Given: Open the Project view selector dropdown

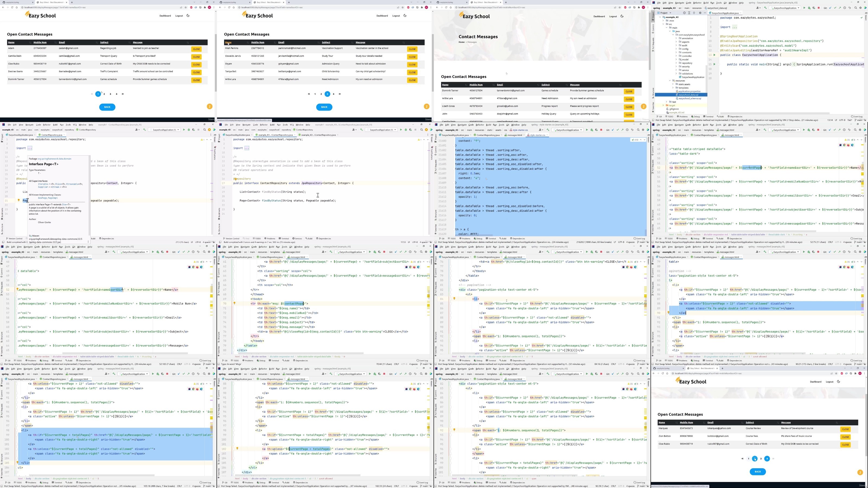Looking at the screenshot, I should (x=670, y=13).
